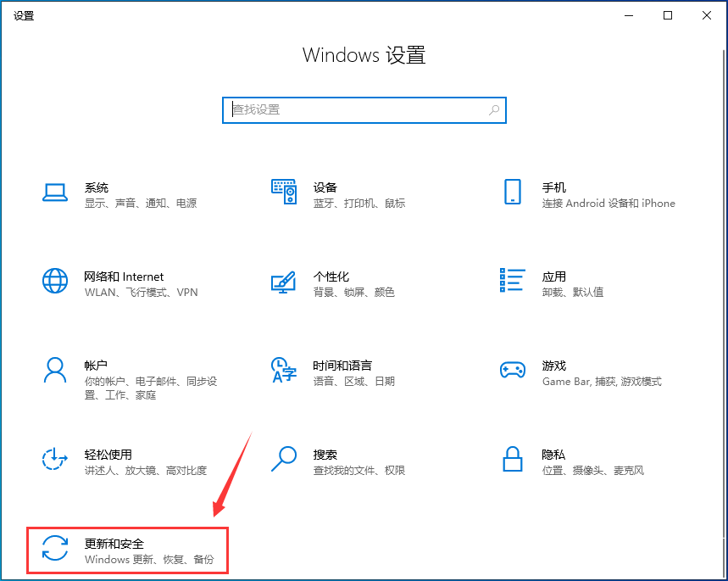Click the 轻松使用 accessibility icon
The width and height of the screenshot is (728, 581).
pos(55,459)
